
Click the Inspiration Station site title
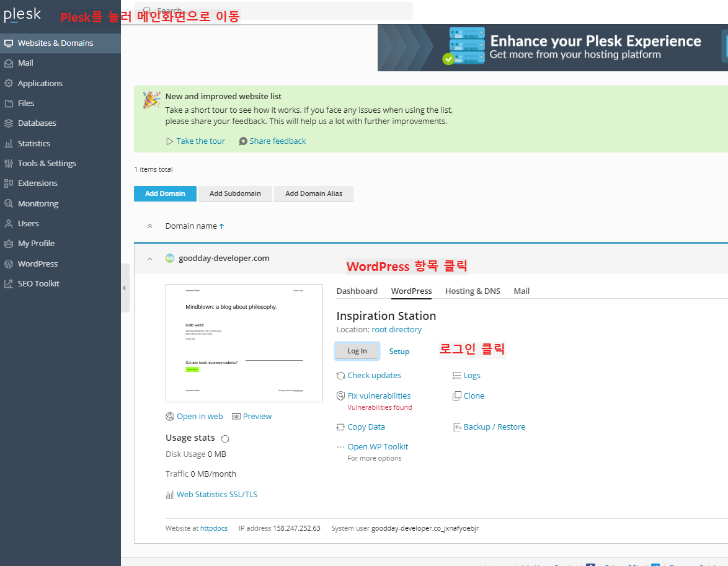[386, 316]
